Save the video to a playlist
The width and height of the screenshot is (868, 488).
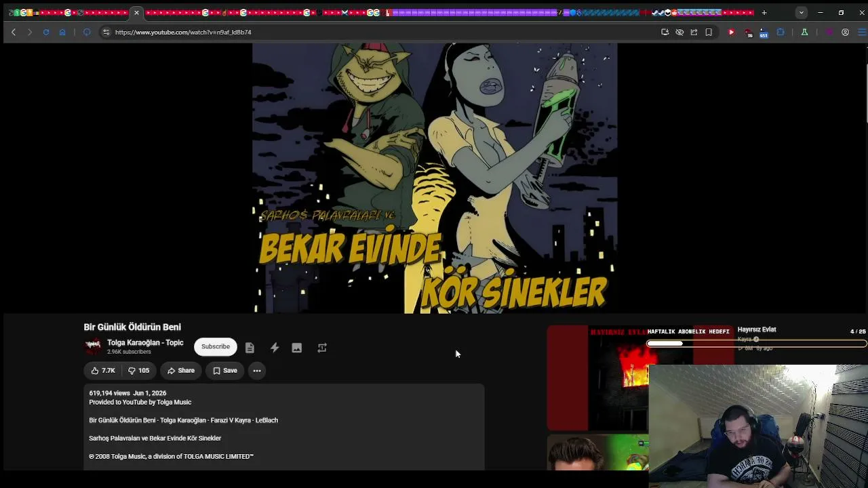tap(225, 371)
